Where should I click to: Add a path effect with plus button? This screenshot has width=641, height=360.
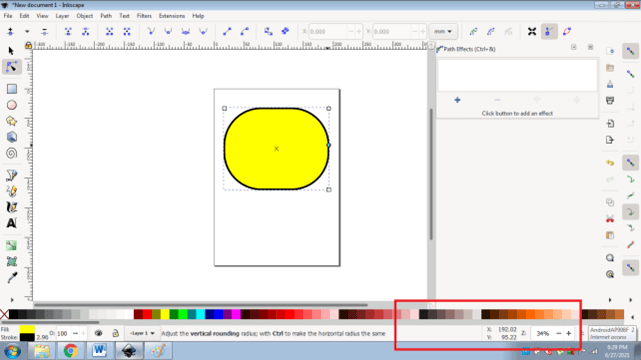pos(457,100)
